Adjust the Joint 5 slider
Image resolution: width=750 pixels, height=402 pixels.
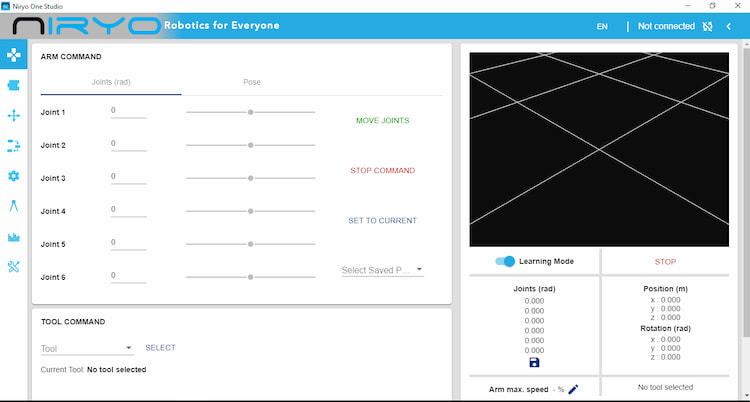[x=251, y=244]
